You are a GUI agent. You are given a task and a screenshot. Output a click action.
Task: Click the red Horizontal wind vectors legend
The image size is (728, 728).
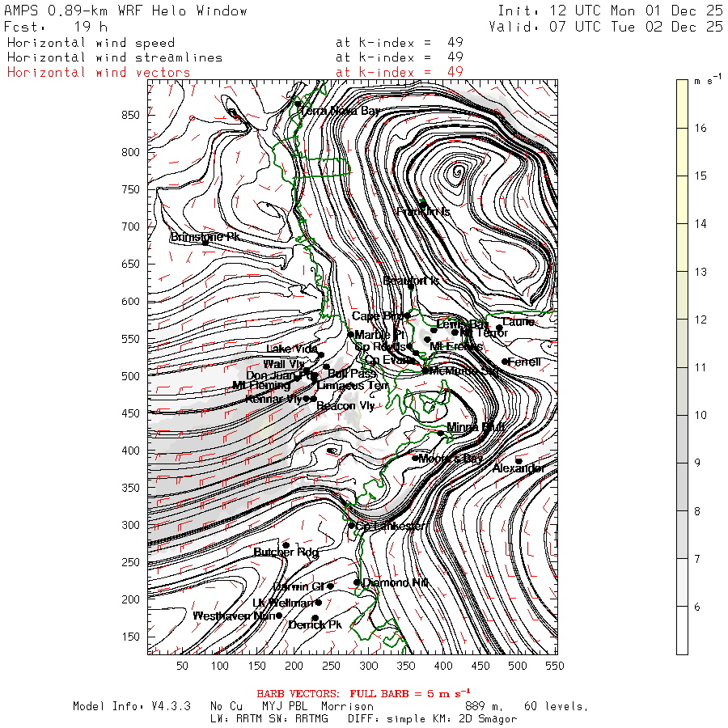click(x=99, y=73)
